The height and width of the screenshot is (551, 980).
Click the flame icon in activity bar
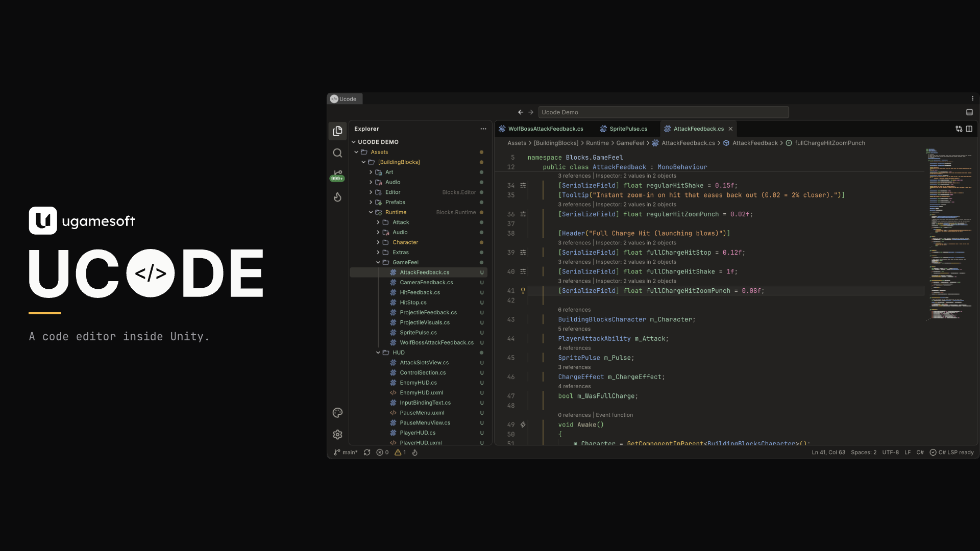337,197
